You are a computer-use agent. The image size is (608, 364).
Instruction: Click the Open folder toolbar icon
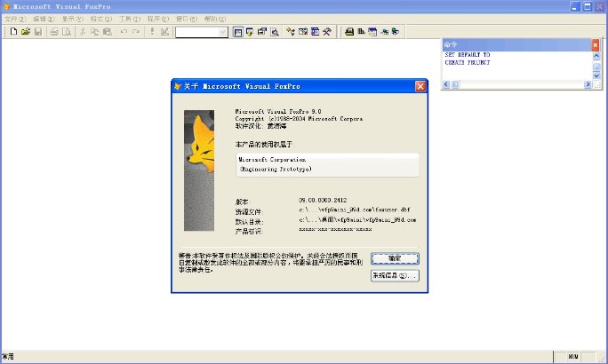pyautogui.click(x=26, y=32)
